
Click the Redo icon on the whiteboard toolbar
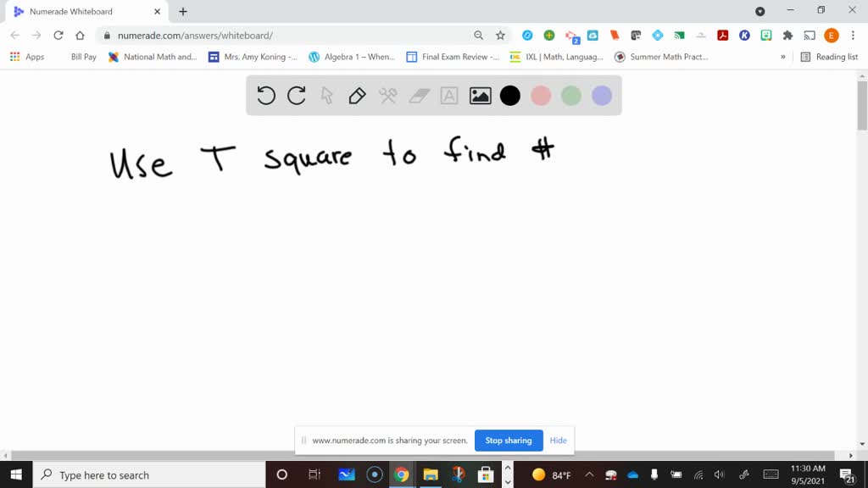click(x=296, y=96)
